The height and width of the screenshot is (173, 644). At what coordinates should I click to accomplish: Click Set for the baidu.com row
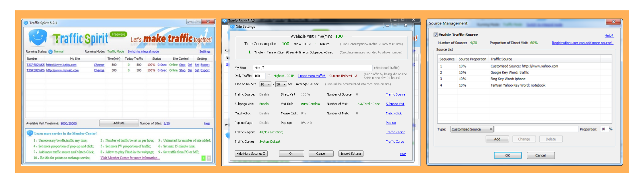click(x=197, y=65)
